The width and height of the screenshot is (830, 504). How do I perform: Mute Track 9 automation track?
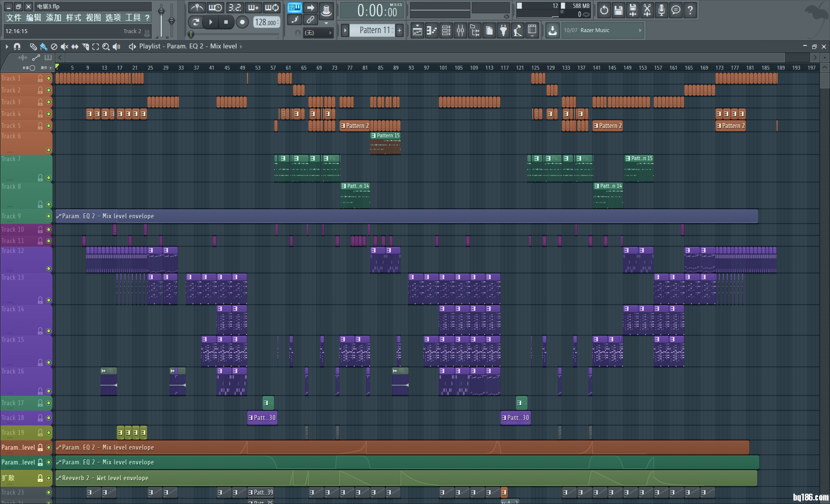click(x=48, y=216)
